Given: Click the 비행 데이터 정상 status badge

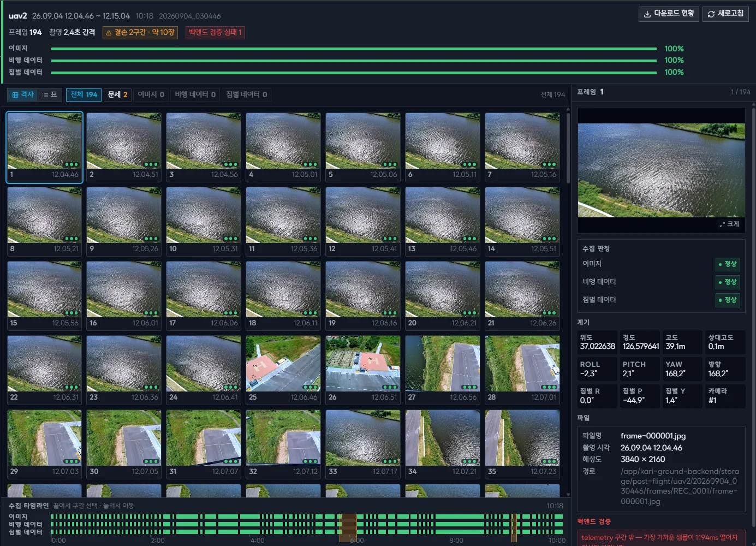Looking at the screenshot, I should point(728,282).
